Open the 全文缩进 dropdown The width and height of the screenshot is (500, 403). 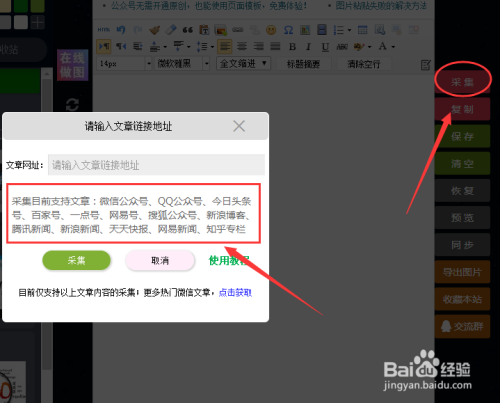click(x=243, y=63)
